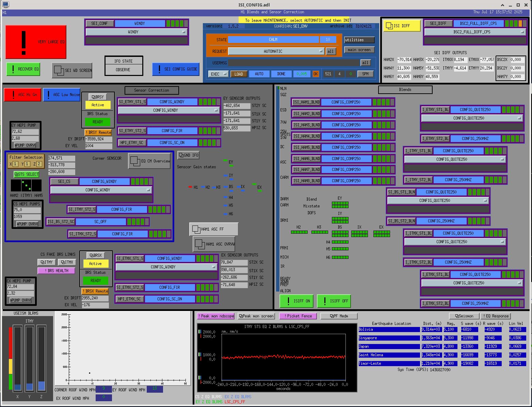This screenshot has height=407, width=532.
Task: Click the main screen button
Action: [359, 50]
